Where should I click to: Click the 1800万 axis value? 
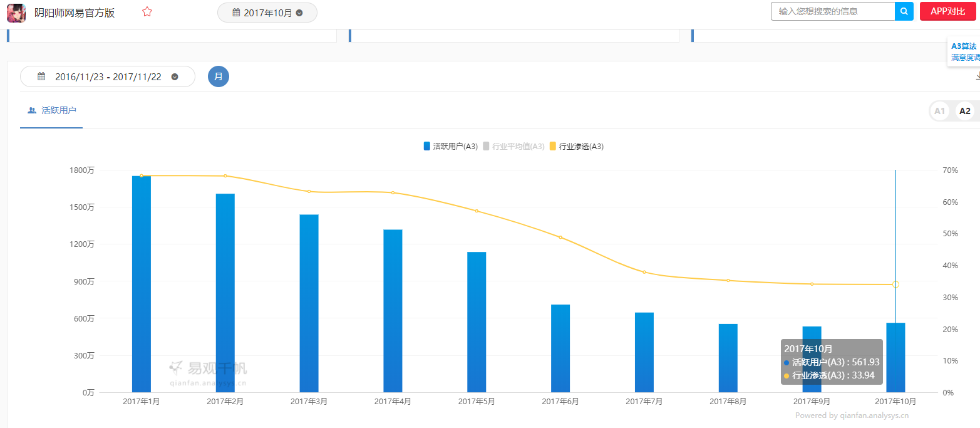tap(81, 170)
